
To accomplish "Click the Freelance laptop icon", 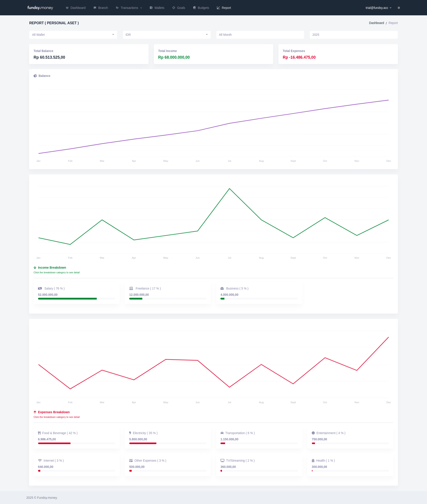I will click(131, 288).
